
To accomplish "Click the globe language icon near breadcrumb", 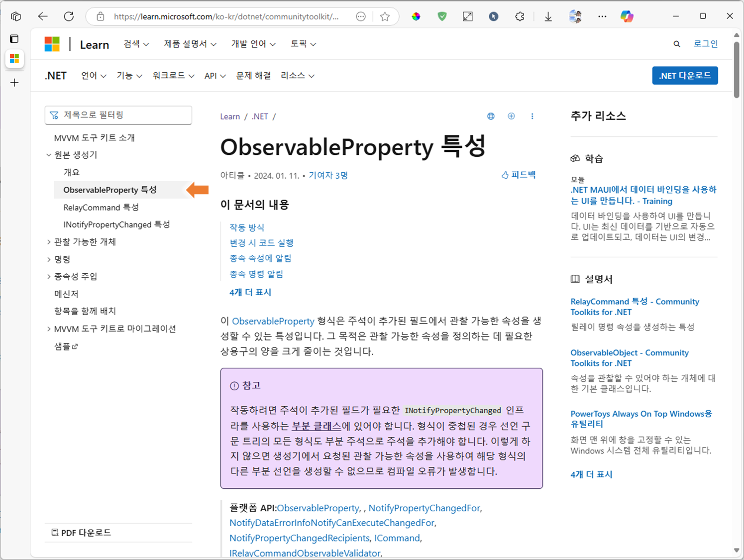I will click(491, 116).
